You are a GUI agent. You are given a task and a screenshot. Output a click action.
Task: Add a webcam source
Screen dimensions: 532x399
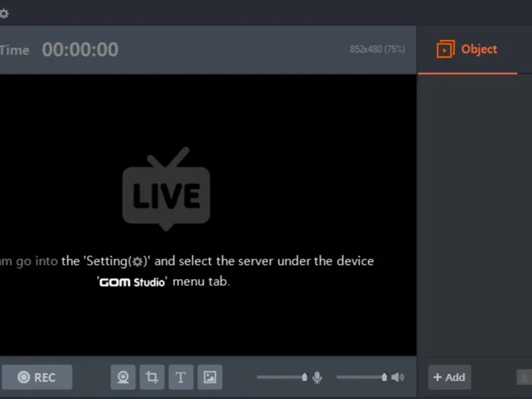(123, 377)
